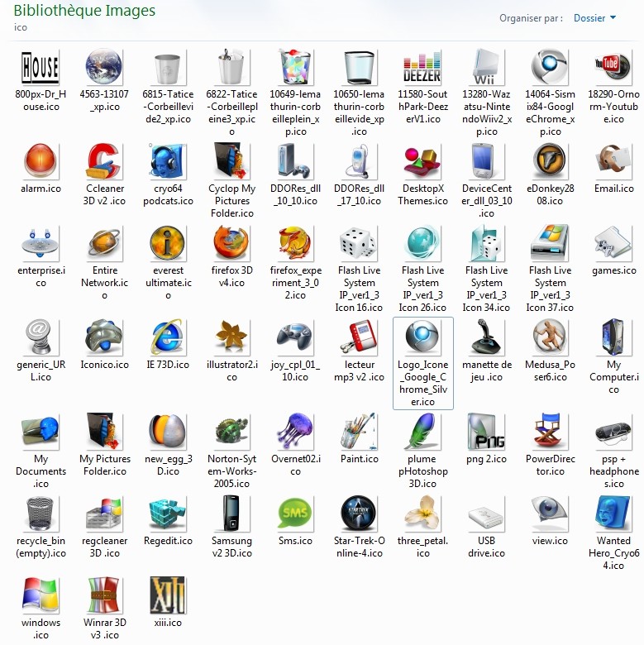The height and width of the screenshot is (645, 644).
Task: Click the file name 'lecteur mp3 v2 .ico'
Action: (x=359, y=370)
